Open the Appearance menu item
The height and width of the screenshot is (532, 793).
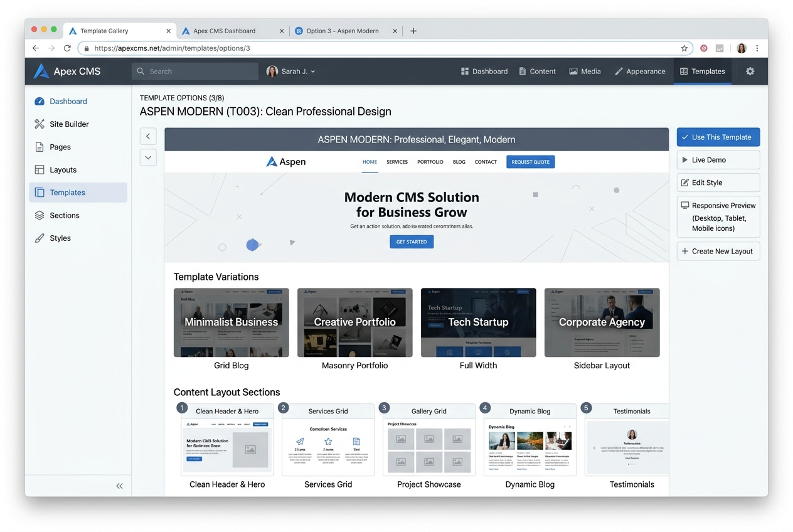[x=640, y=72]
